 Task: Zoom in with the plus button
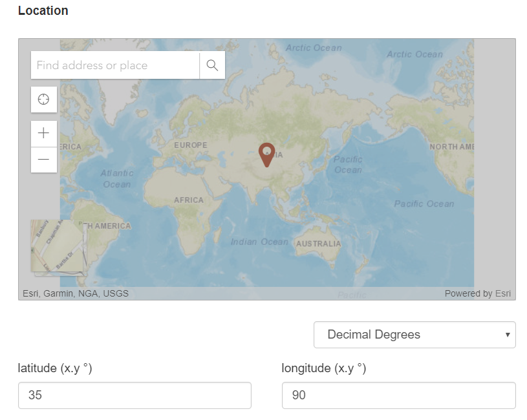click(44, 133)
